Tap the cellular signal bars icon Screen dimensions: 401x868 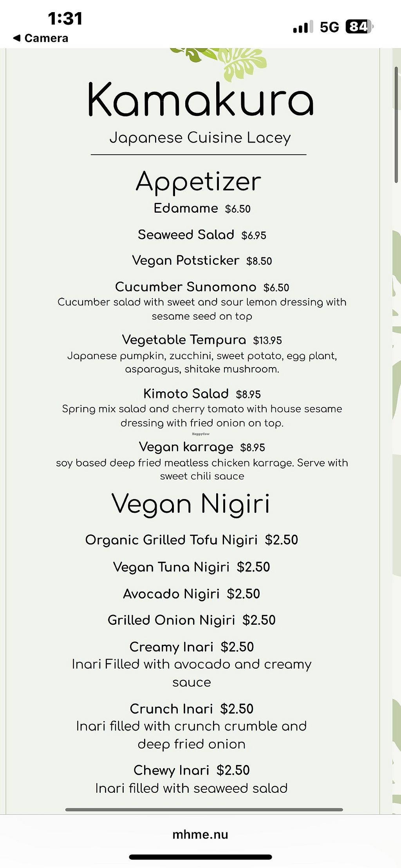(x=302, y=27)
